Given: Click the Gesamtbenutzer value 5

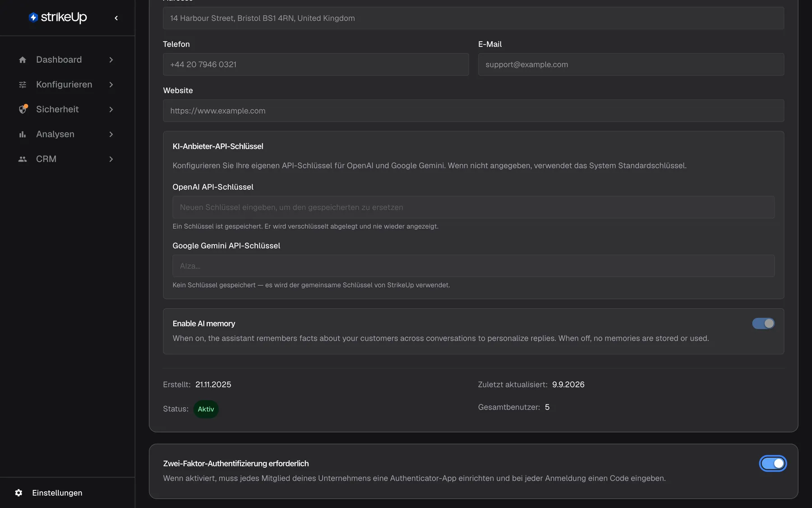Looking at the screenshot, I should coord(547,407).
